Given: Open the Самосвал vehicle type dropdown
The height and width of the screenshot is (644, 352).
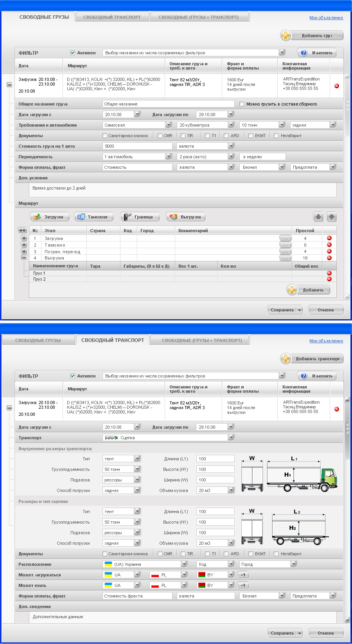Looking at the screenshot, I should [169, 125].
